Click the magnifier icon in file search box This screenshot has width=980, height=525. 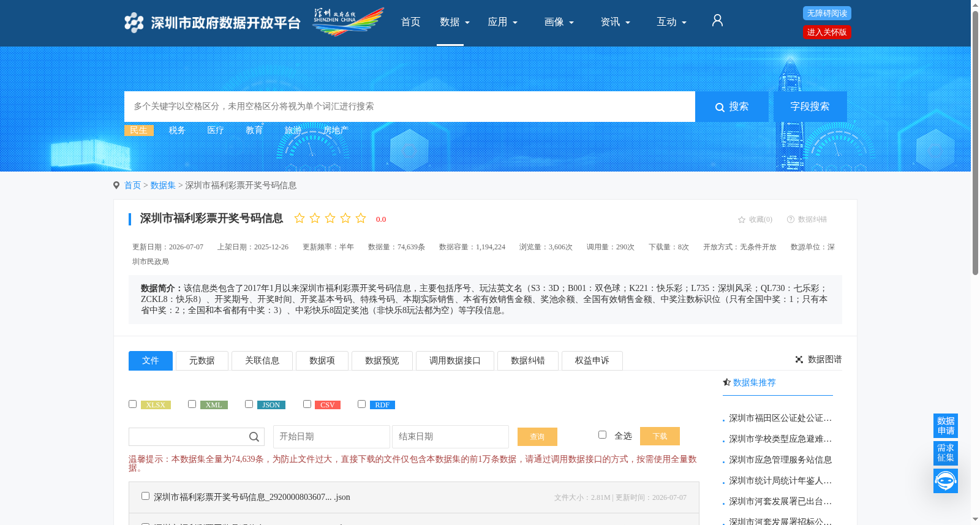pos(254,437)
